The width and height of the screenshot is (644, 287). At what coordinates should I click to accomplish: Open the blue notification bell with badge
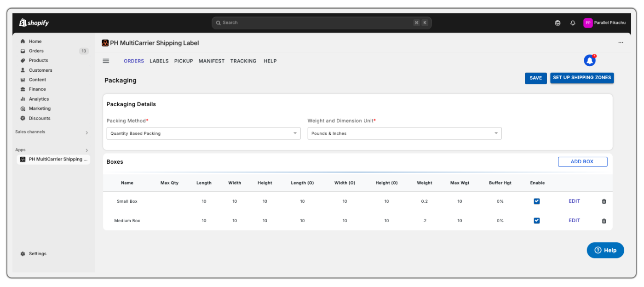pyautogui.click(x=590, y=60)
